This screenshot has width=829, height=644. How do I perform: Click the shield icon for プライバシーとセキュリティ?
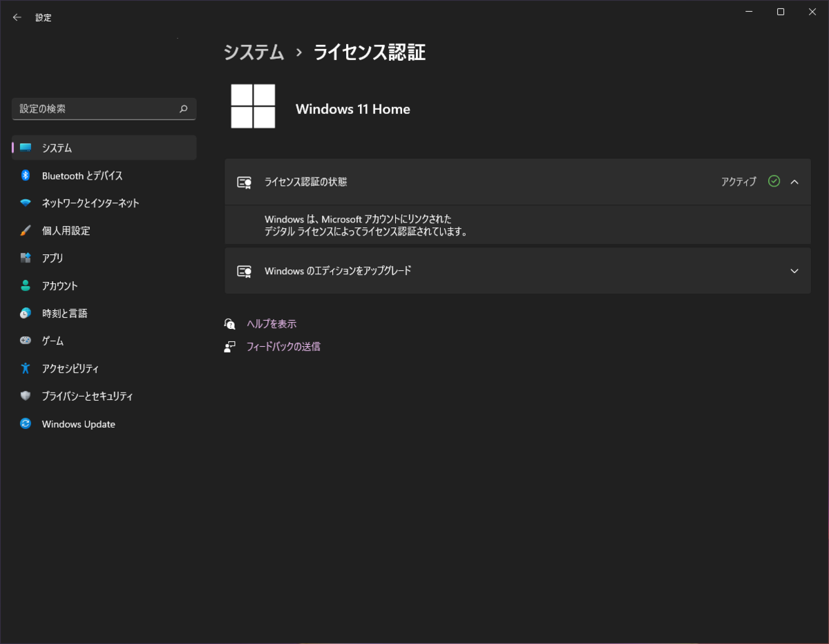coord(26,397)
